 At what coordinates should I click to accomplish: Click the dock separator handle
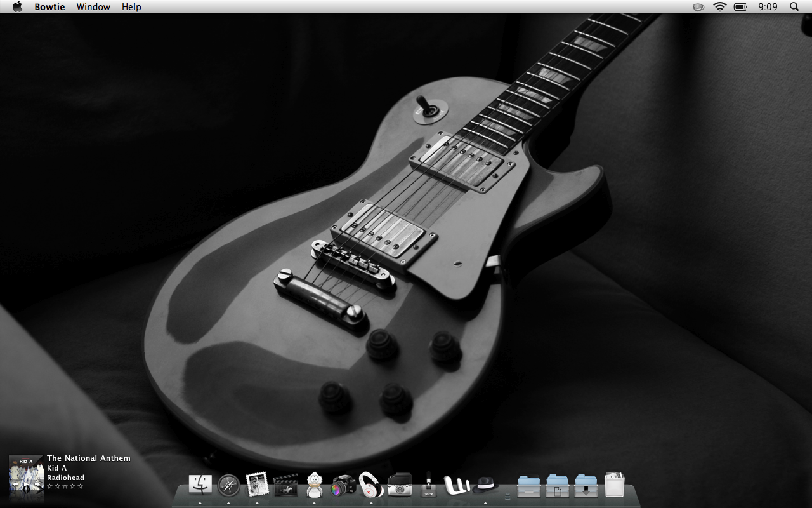(507, 496)
